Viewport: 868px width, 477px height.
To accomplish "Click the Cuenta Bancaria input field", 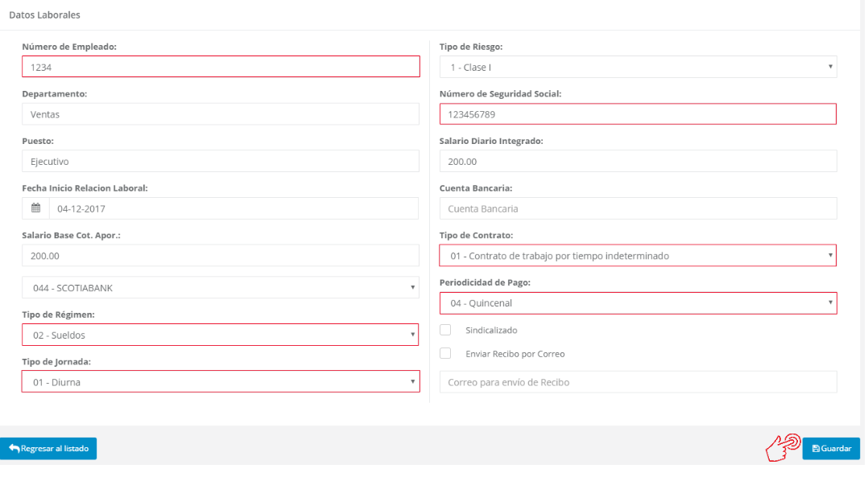I will click(x=638, y=208).
